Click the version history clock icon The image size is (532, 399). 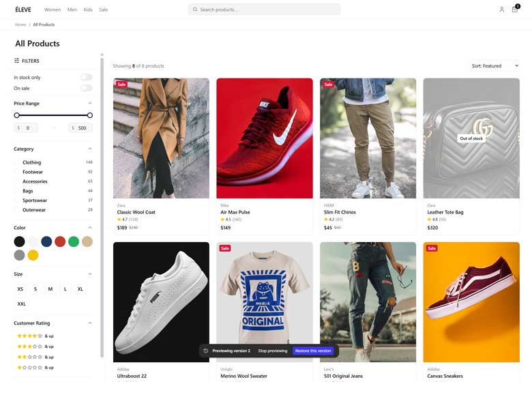(205, 351)
